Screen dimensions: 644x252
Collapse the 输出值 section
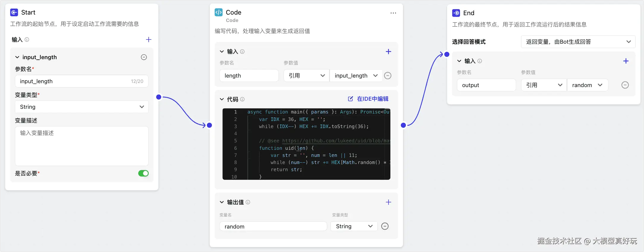(222, 202)
